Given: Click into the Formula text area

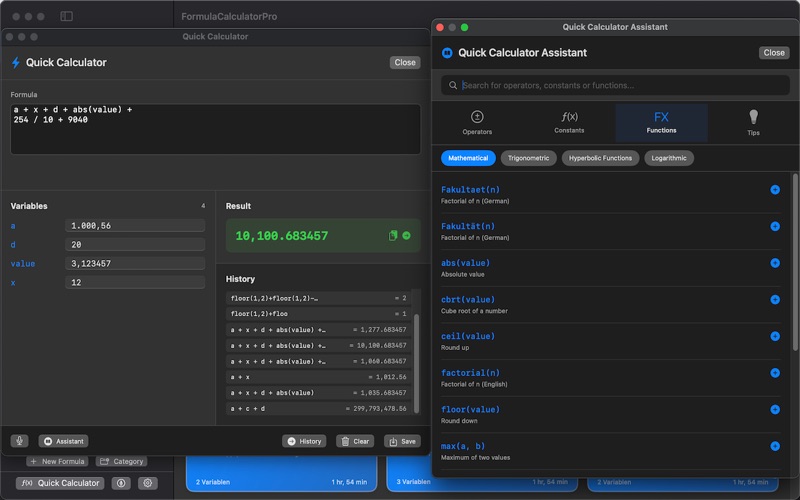Looking at the screenshot, I should point(215,129).
